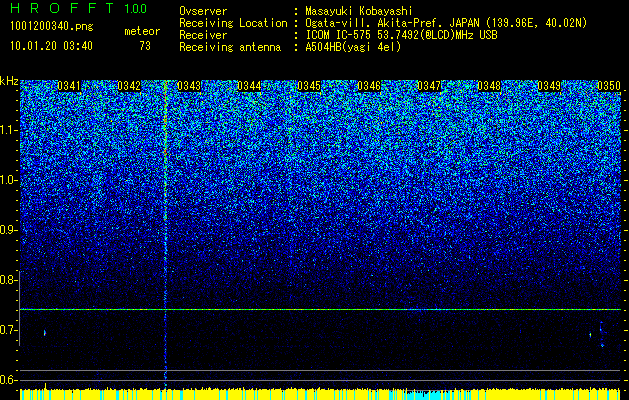Click the meteor count value 73

point(145,46)
